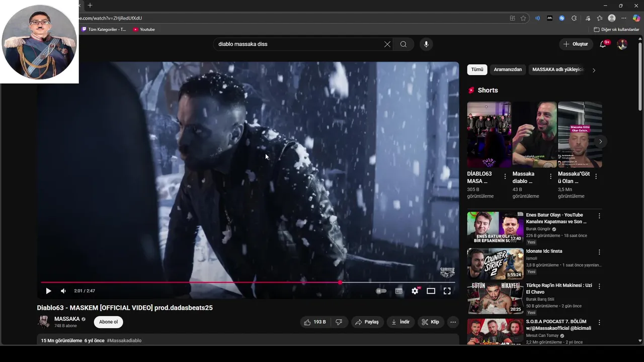This screenshot has width=644, height=362.
Task: Open the Youtube bookmark
Action: pos(144,30)
